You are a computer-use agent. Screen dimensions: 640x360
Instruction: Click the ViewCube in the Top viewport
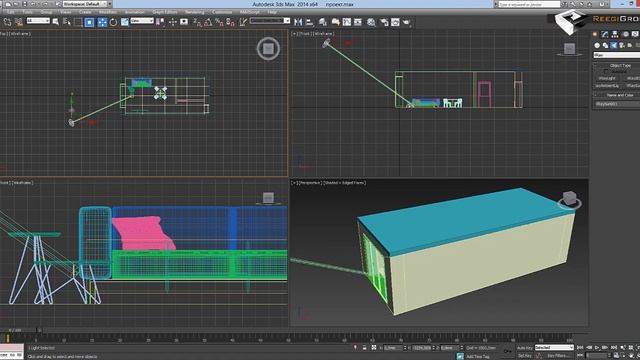(x=268, y=49)
